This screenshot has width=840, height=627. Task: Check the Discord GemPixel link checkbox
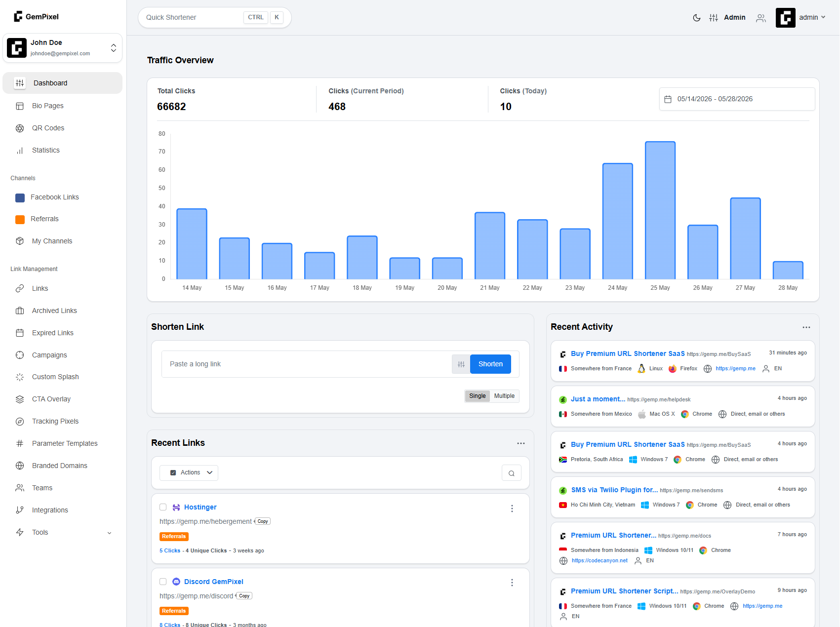click(x=163, y=582)
